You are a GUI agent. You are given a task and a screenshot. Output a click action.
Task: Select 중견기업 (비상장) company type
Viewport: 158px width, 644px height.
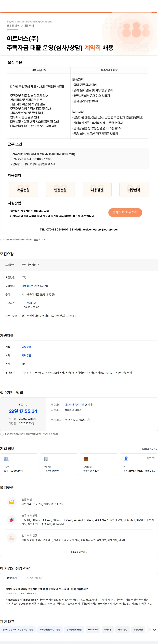tap(51, 471)
